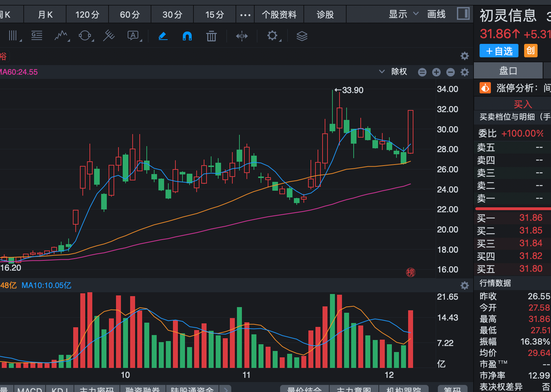Click the layers stack icon
This screenshot has height=392, width=551.
tap(302, 36)
